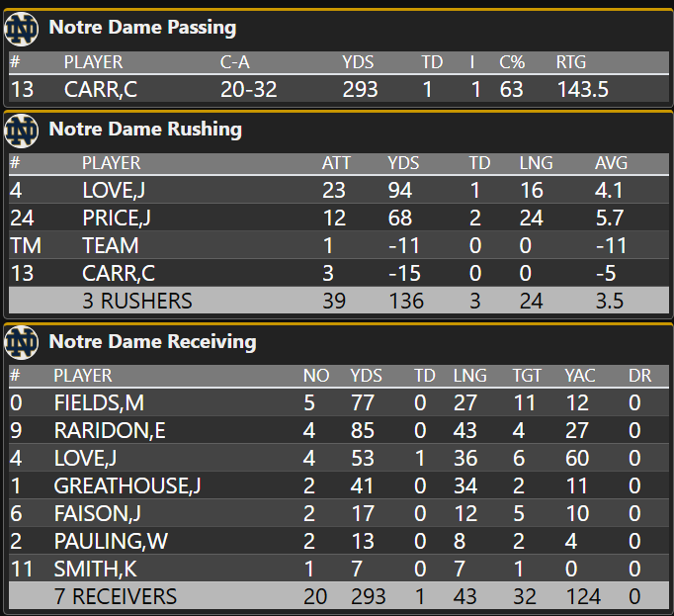674x616 pixels.
Task: Open RARIDON,E player name in Receiving
Action: (x=109, y=430)
